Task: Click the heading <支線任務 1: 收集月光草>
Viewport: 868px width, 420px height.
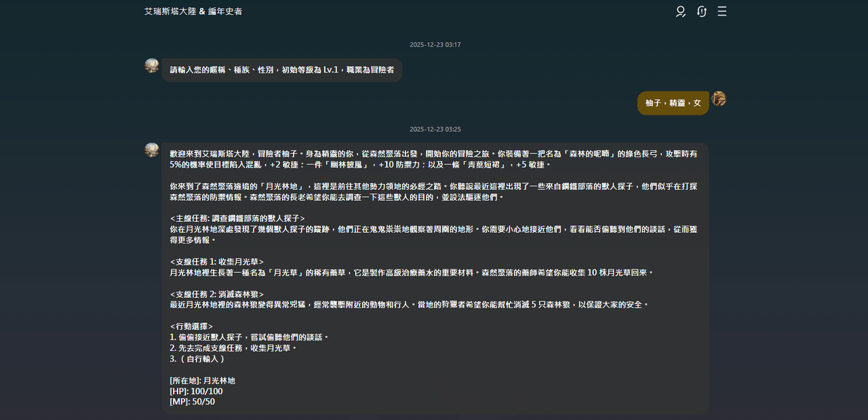Action: [x=216, y=262]
